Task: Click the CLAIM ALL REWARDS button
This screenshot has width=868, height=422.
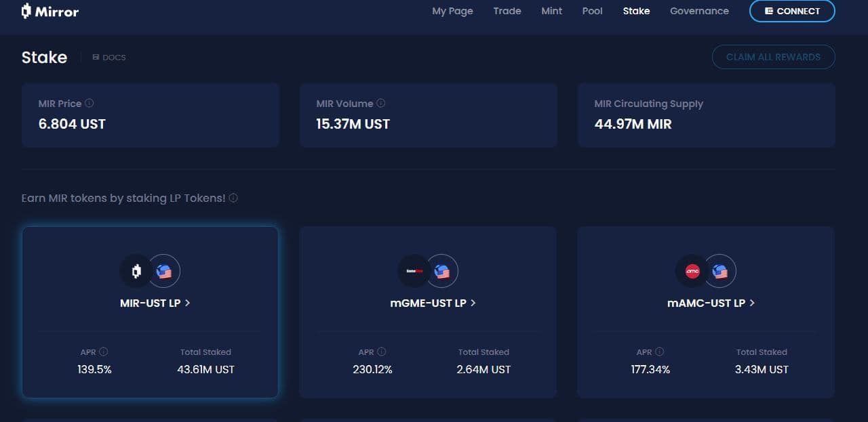Action: 773,57
